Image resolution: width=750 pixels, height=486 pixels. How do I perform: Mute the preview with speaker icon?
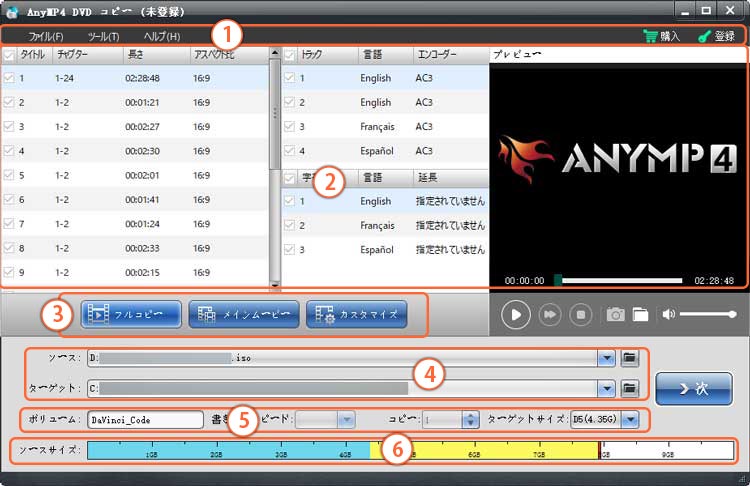pos(668,314)
